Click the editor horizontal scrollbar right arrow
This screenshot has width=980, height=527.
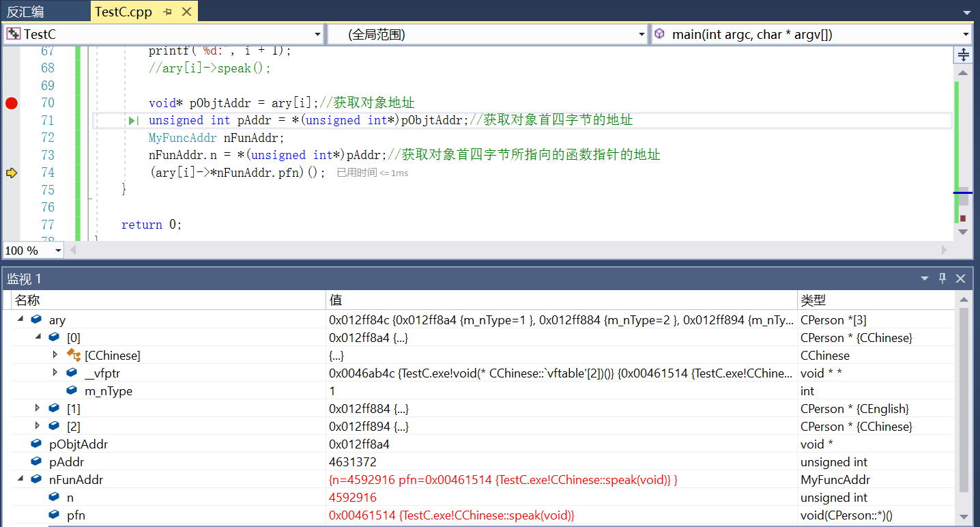[945, 251]
